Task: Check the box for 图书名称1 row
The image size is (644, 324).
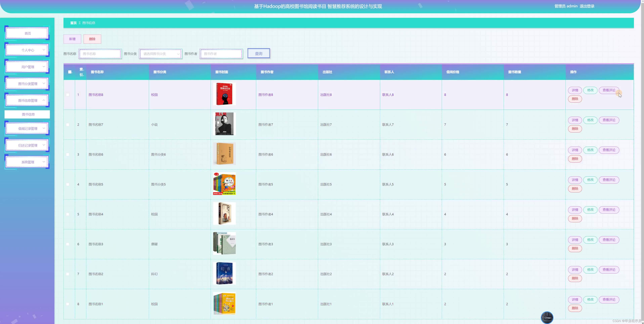Action: (68, 304)
